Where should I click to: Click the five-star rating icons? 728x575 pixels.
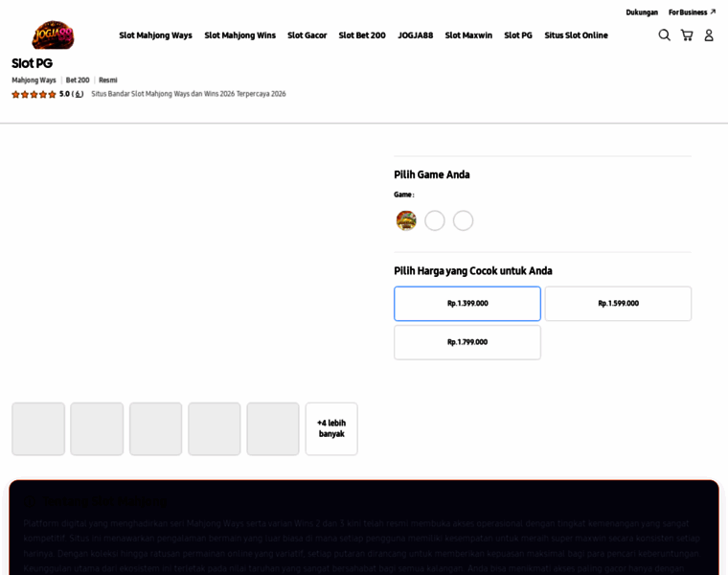(x=34, y=94)
